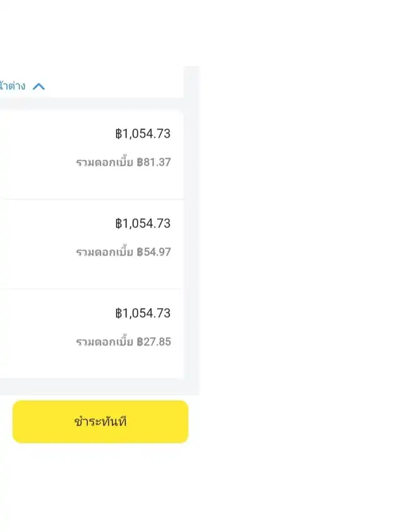The image size is (399, 532).
Task: Open the installment row with ฿27.85 interest
Action: pos(92,334)
